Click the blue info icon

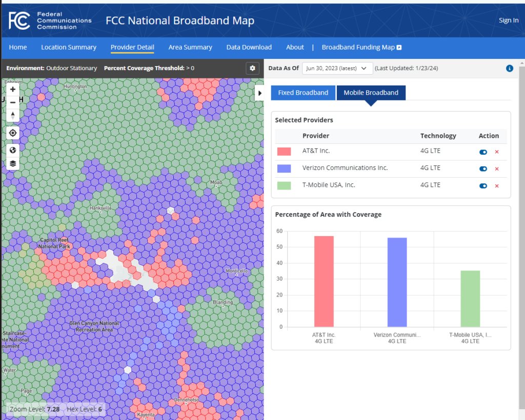pyautogui.click(x=509, y=68)
